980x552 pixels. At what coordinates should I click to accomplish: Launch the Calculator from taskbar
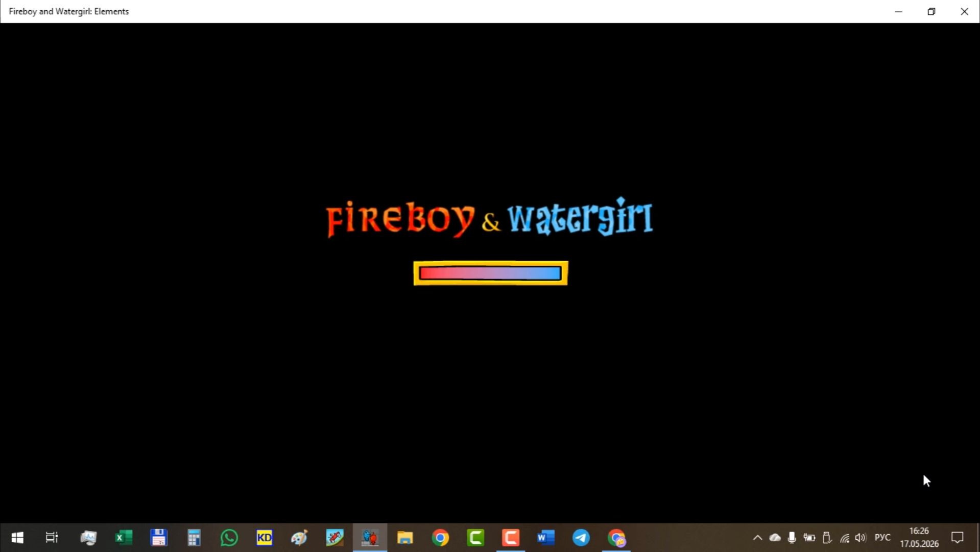click(x=194, y=538)
